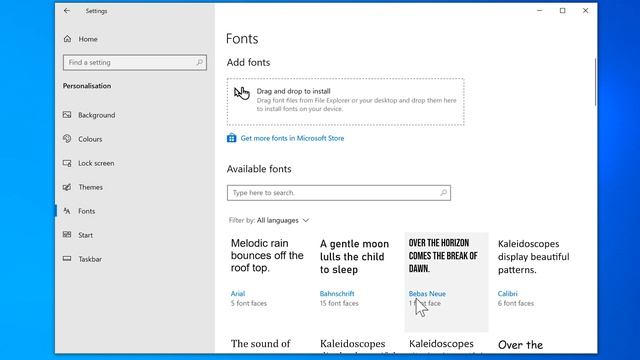This screenshot has width=640, height=360.
Task: Click Get more fonts in Microsoft Store
Action: tap(292, 138)
